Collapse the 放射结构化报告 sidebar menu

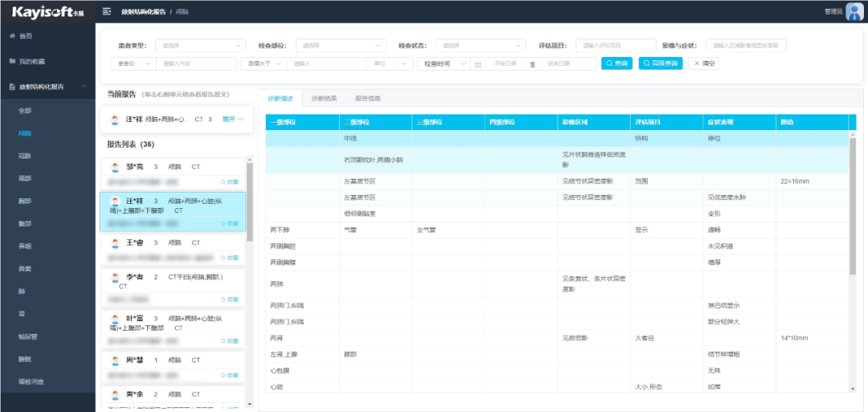coord(84,86)
